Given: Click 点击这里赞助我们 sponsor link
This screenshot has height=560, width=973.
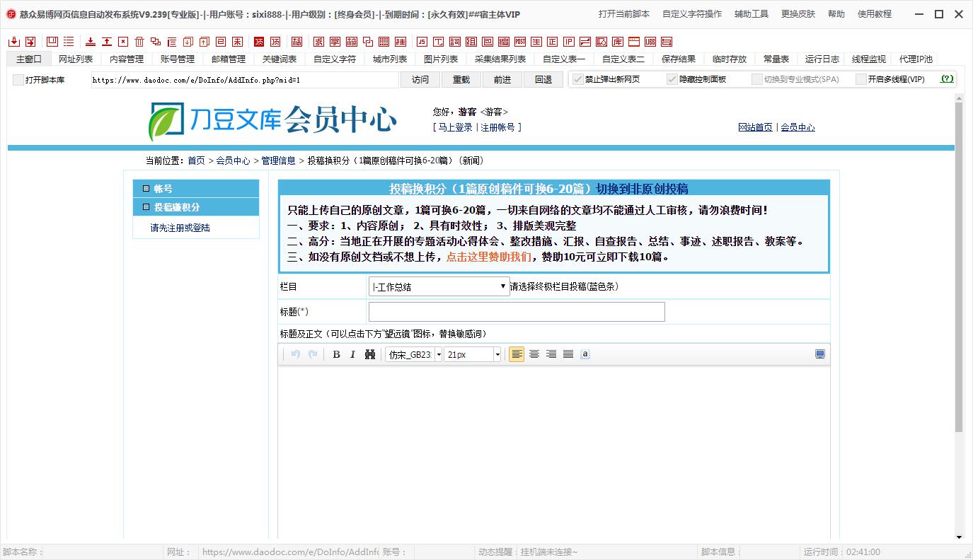Looking at the screenshot, I should [x=489, y=257].
